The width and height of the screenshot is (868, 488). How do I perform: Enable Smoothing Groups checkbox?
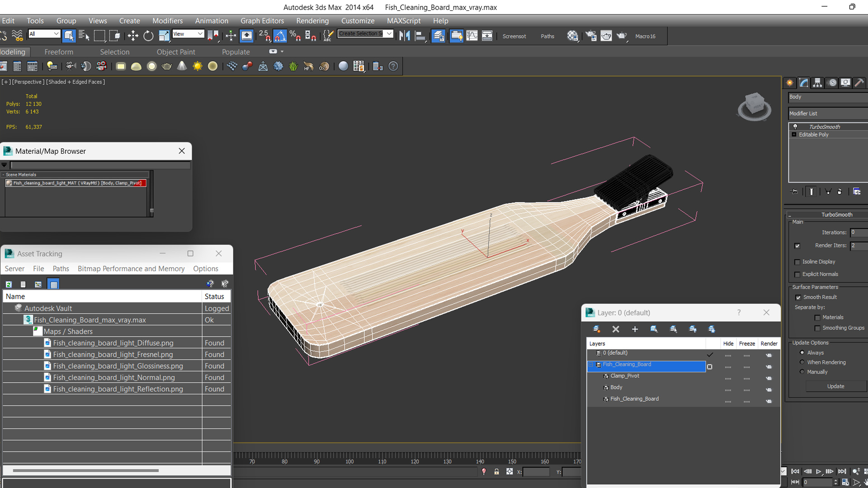coord(817,328)
